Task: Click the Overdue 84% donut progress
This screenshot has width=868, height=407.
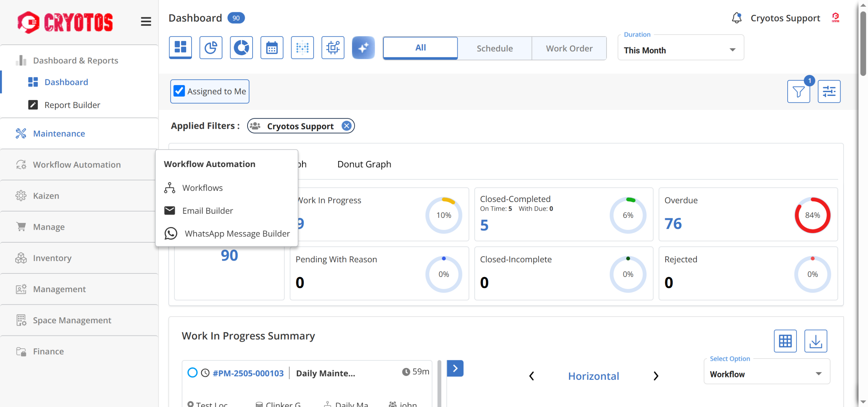Action: [812, 215]
